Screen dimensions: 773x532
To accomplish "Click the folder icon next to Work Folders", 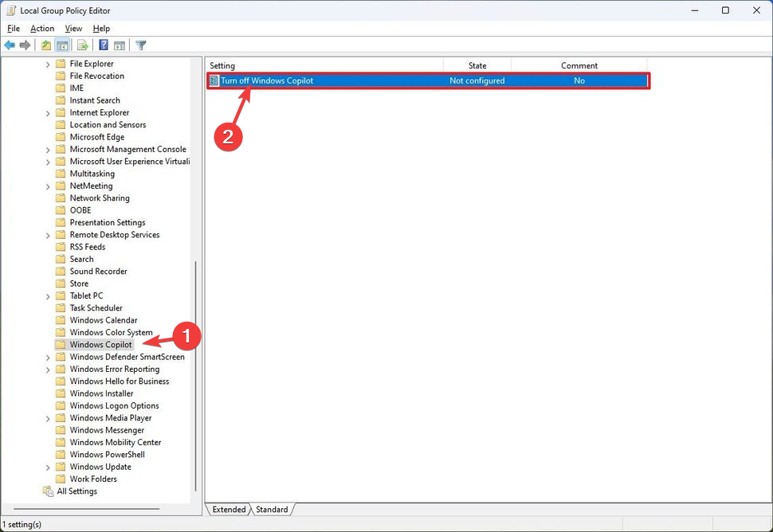I will [x=60, y=479].
